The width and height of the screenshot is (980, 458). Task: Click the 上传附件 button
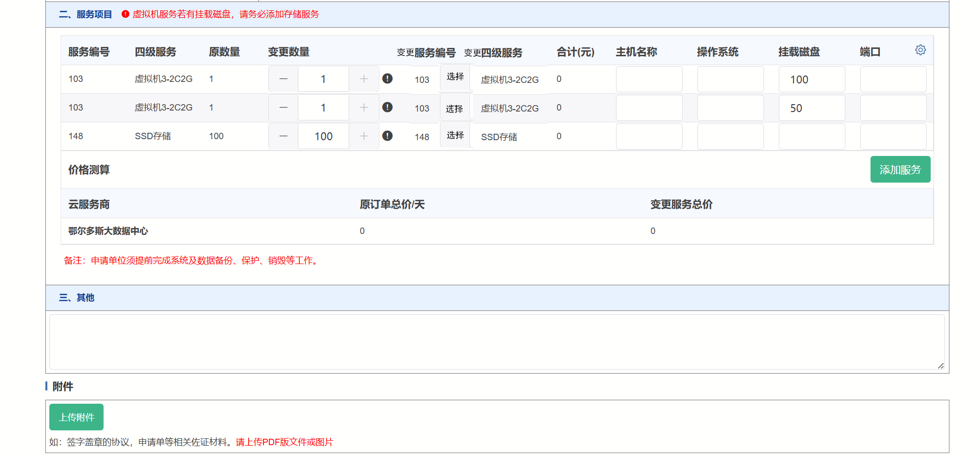pos(76,417)
